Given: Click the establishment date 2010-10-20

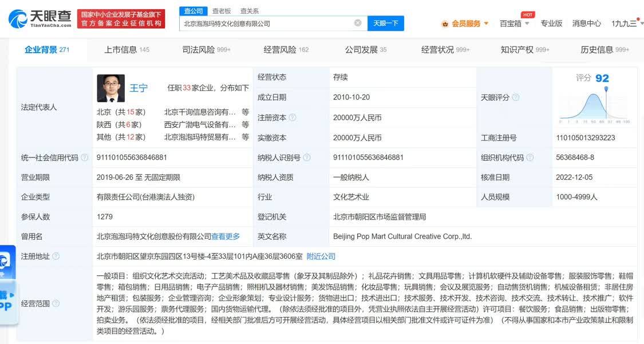Looking at the screenshot, I should [351, 97].
